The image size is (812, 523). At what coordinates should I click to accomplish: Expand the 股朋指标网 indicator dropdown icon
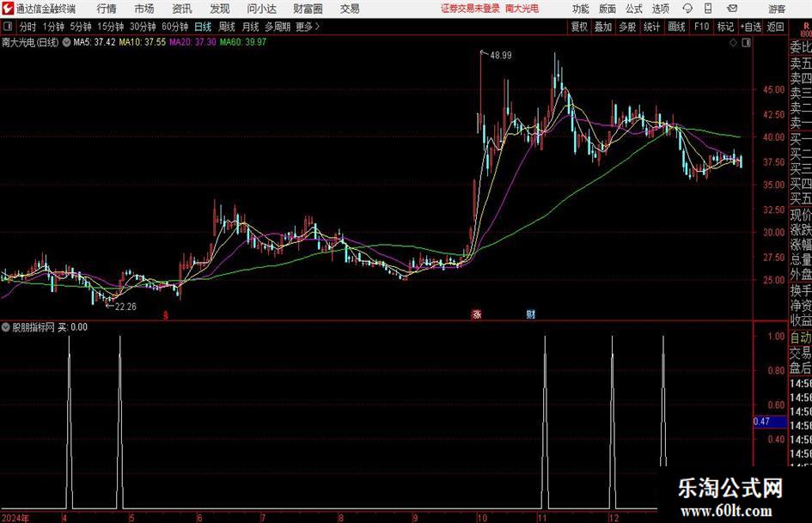click(6, 327)
